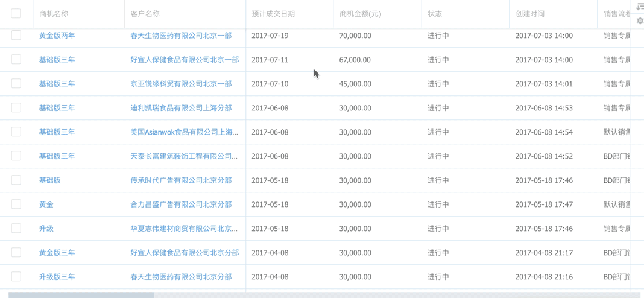The height and width of the screenshot is (298, 644).
Task: Click the sort icon in the table header
Action: [x=640, y=7]
